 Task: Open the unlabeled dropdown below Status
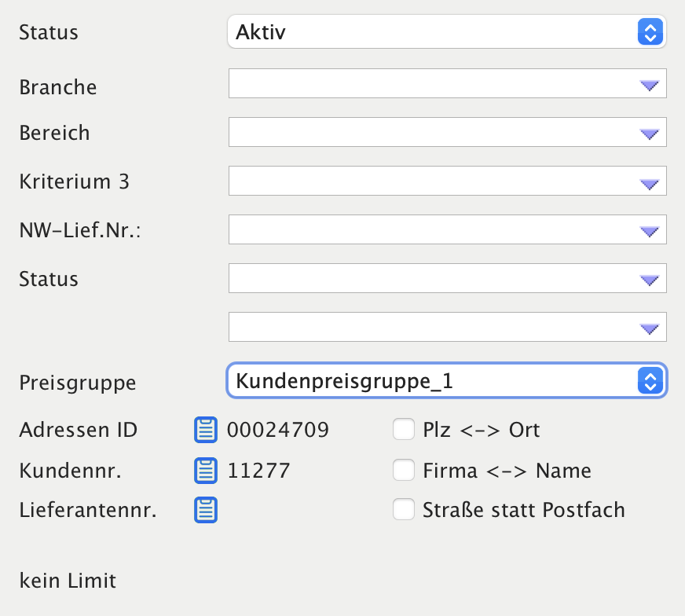click(649, 328)
